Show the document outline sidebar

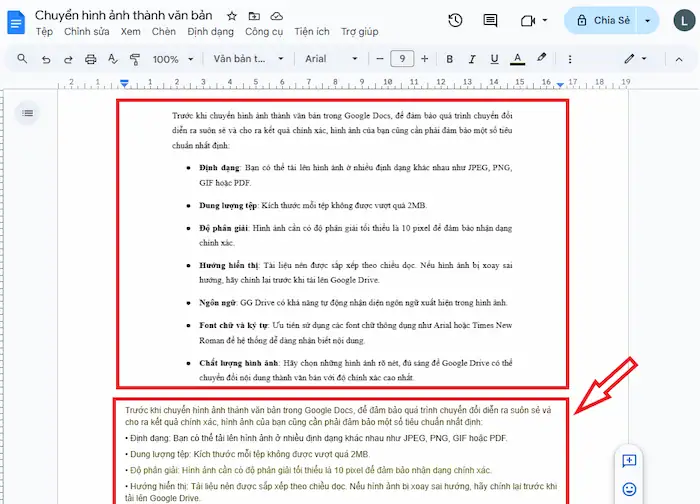tap(27, 112)
